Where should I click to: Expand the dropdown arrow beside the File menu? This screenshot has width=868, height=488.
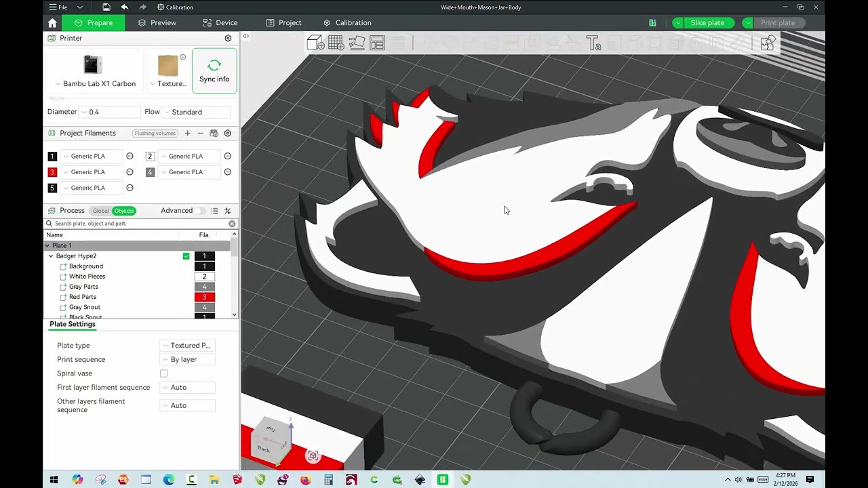(x=80, y=7)
